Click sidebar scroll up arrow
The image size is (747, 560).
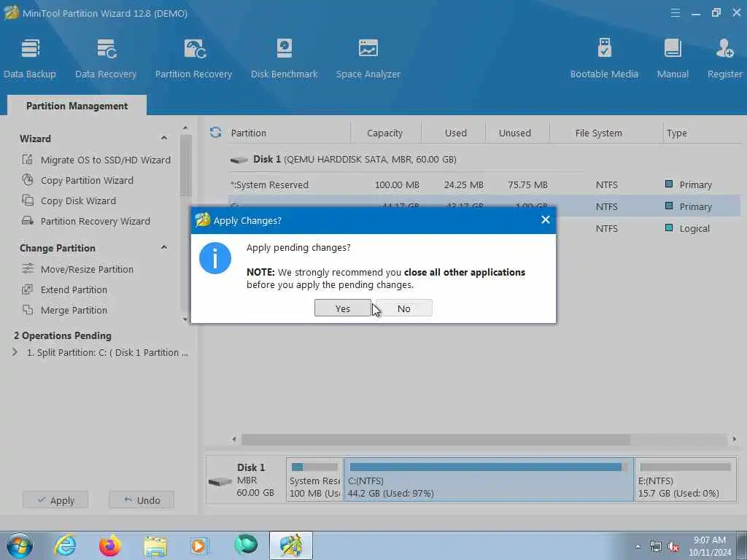(185, 128)
